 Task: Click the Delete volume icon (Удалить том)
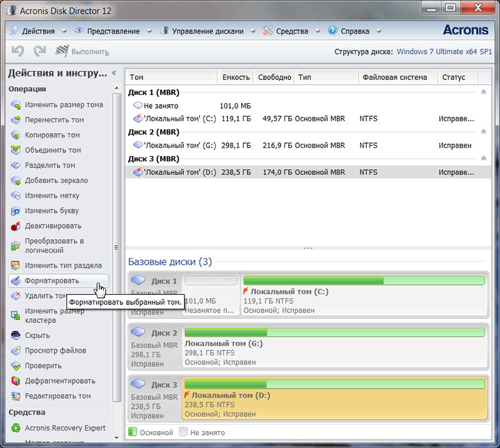coord(16,296)
